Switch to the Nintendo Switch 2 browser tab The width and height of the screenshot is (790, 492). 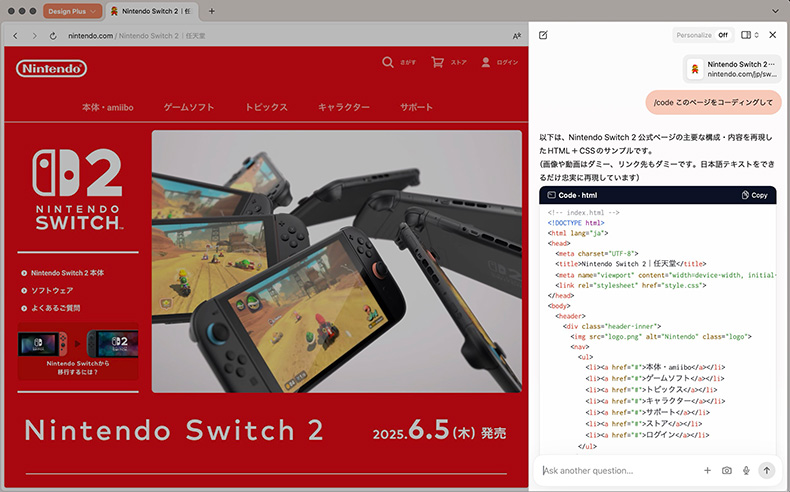coord(152,11)
